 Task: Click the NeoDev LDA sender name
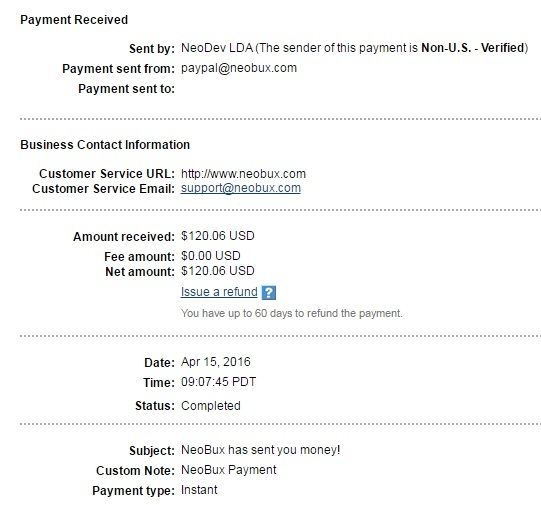[x=217, y=48]
